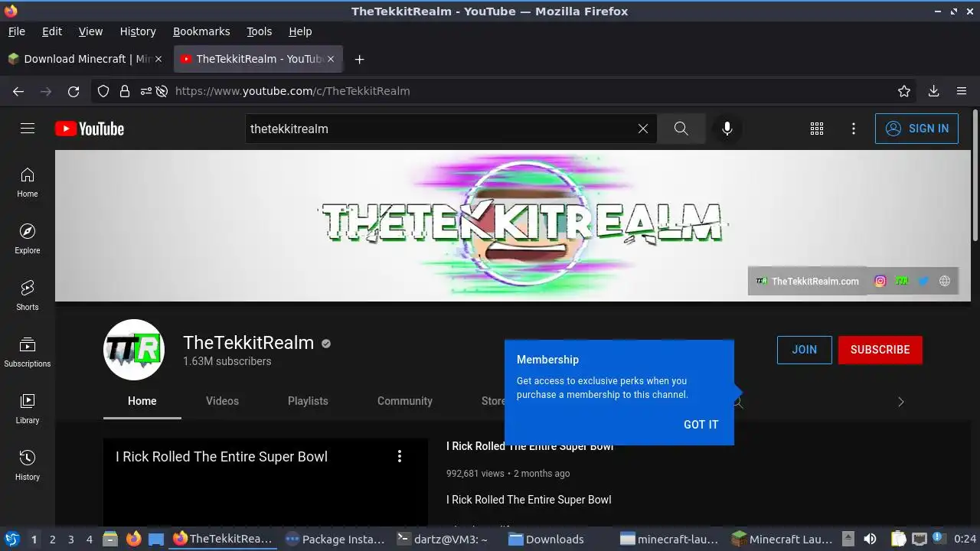Open Package Installer from the taskbar

click(335, 540)
